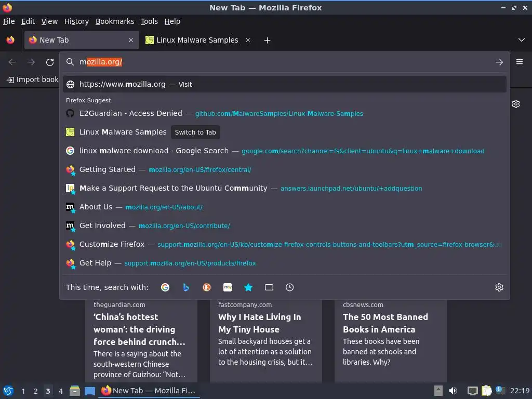Click removable media eject tray icon
This screenshot has width=532, height=399.
click(x=438, y=391)
